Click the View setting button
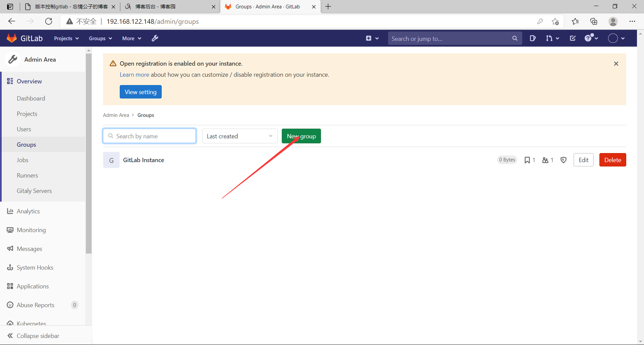644x345 pixels. (141, 92)
